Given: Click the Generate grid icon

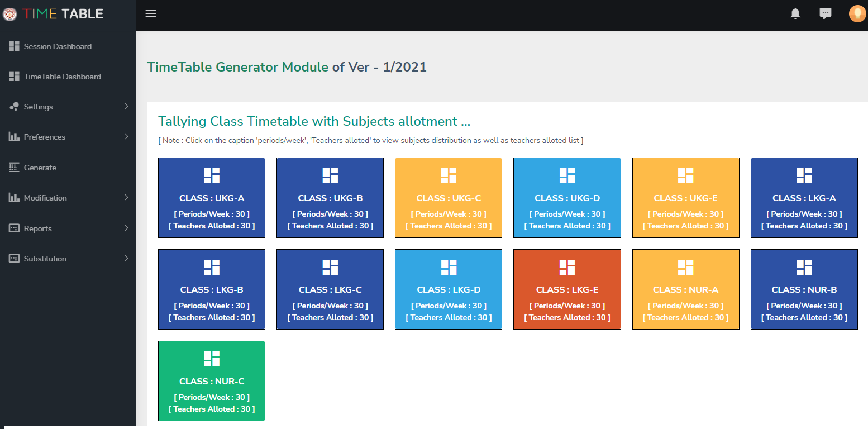Looking at the screenshot, I should tap(15, 168).
